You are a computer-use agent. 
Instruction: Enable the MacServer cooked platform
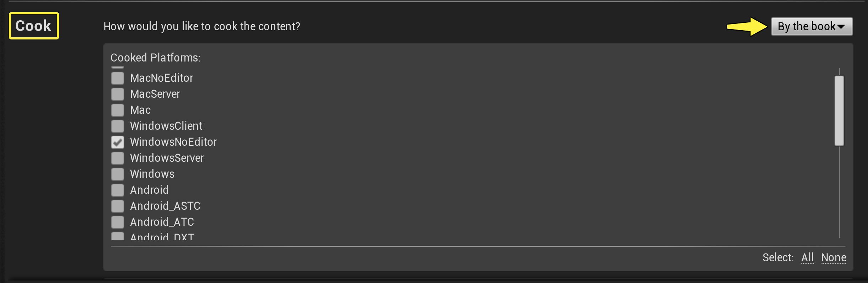tap(117, 94)
